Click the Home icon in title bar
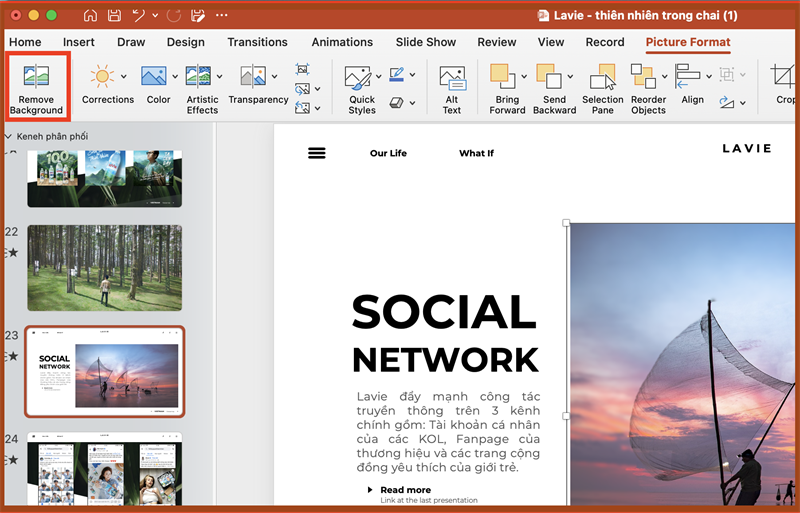 pos(91,16)
